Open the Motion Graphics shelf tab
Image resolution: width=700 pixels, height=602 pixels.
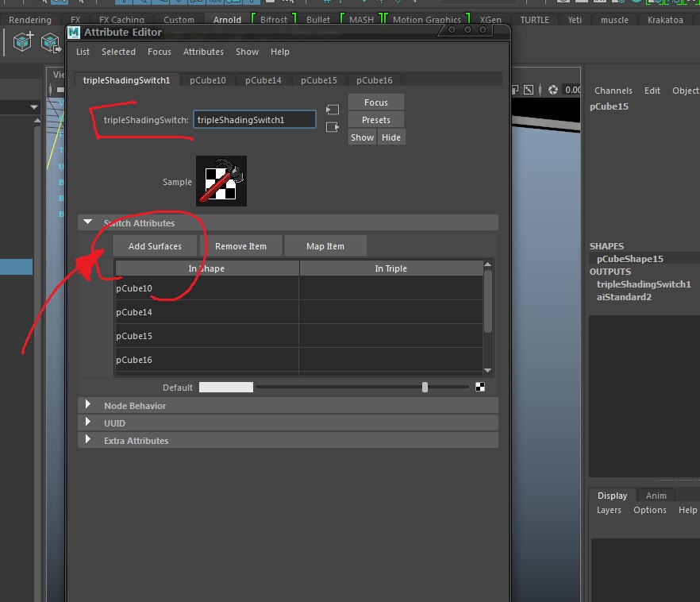pos(427,20)
